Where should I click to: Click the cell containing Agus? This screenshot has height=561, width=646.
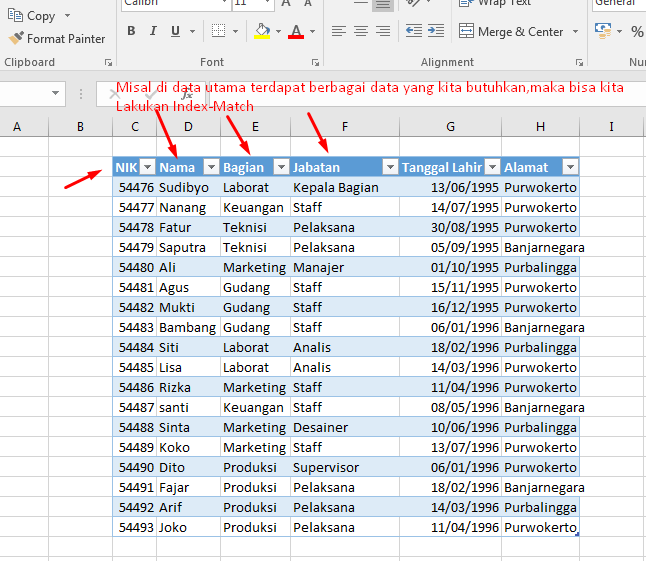point(188,287)
